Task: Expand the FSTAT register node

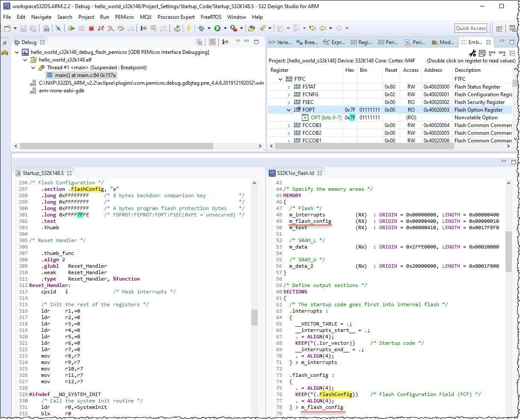Action: 289,87
